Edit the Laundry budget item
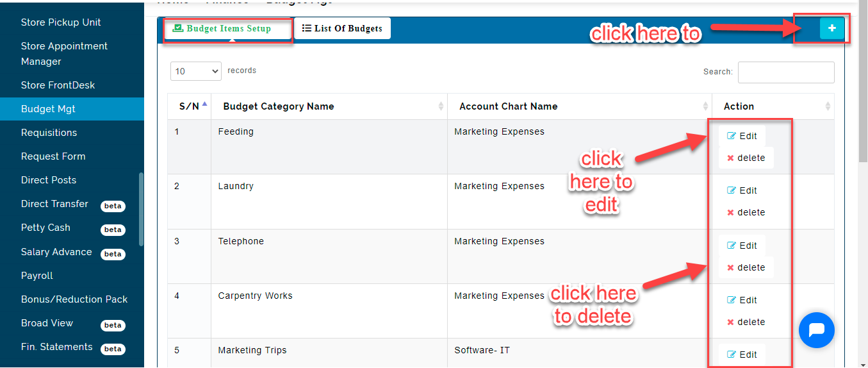868x368 pixels. pos(742,190)
